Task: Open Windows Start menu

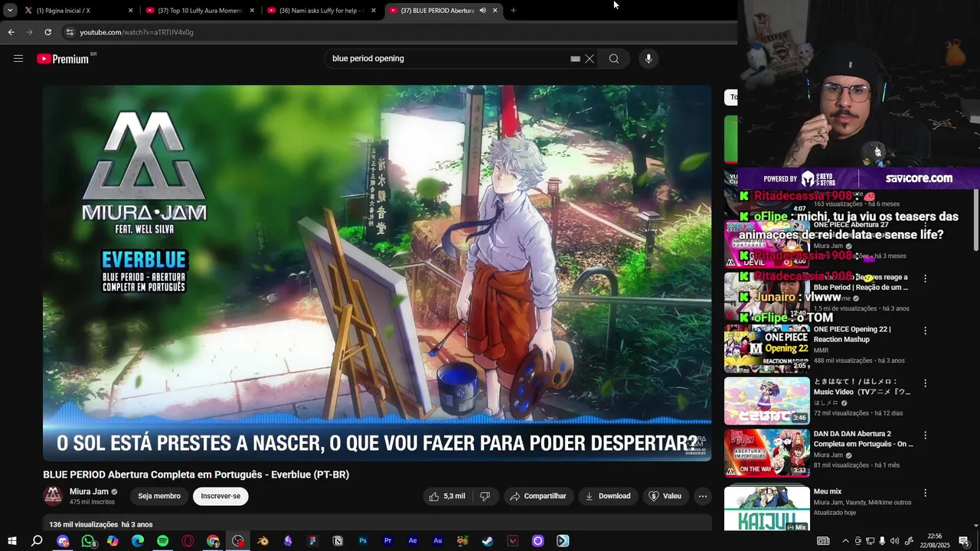Action: coord(12,540)
